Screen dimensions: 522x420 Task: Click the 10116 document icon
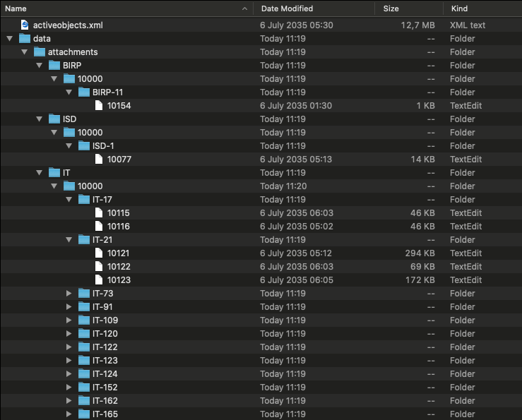click(x=99, y=227)
